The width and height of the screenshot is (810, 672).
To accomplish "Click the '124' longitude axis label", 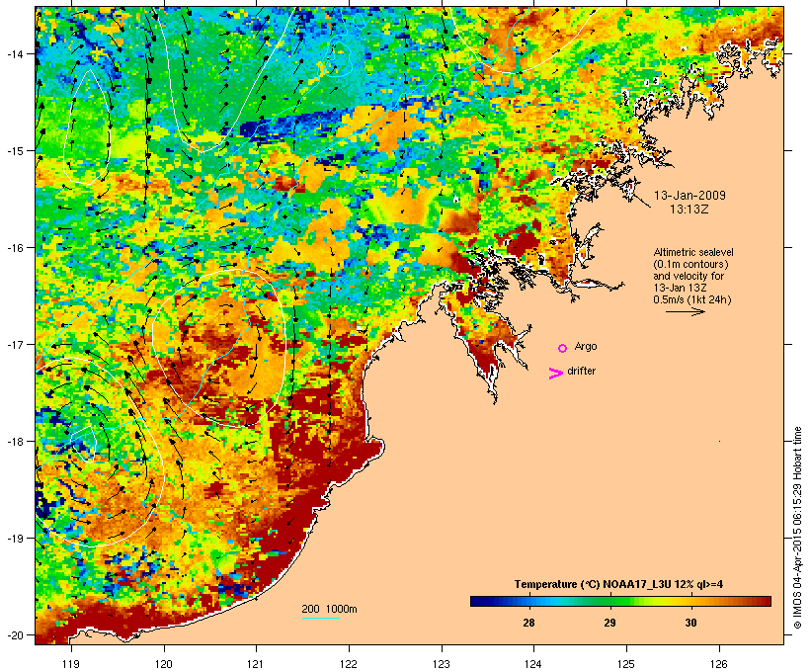I will 533,664.
